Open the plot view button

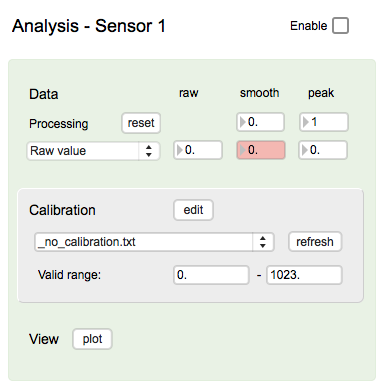tap(92, 339)
